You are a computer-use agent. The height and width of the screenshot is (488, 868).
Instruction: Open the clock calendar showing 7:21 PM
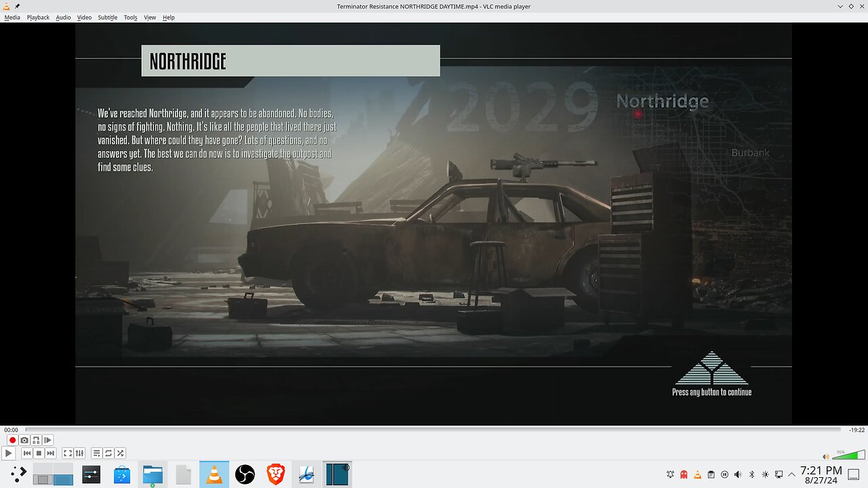tap(821, 474)
